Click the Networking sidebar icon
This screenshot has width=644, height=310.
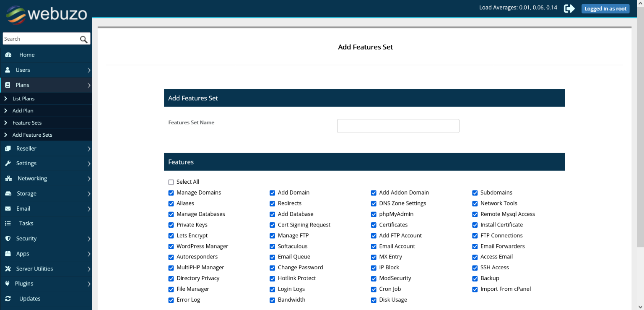coord(8,179)
